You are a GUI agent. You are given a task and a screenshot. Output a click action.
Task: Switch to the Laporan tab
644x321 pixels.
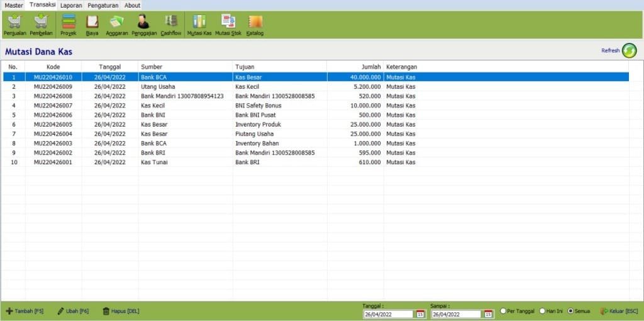(72, 5)
